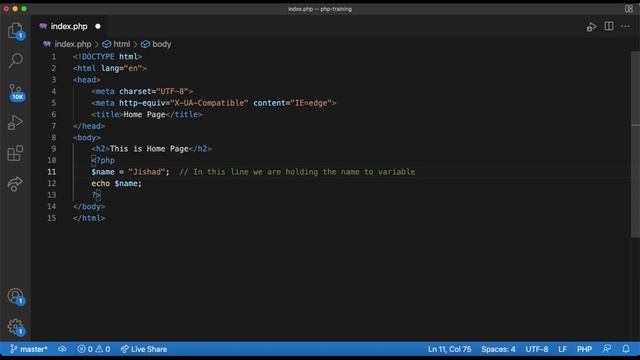640x360 pixels.
Task: Open the Live Share activity bar icon
Action: pos(15,184)
